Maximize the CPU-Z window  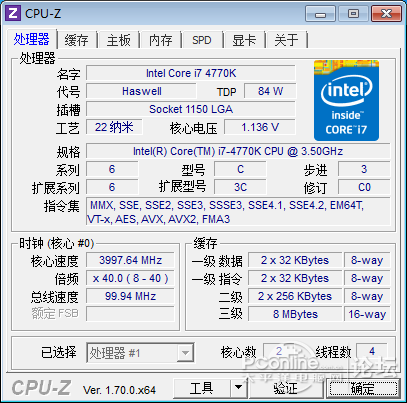353,14
